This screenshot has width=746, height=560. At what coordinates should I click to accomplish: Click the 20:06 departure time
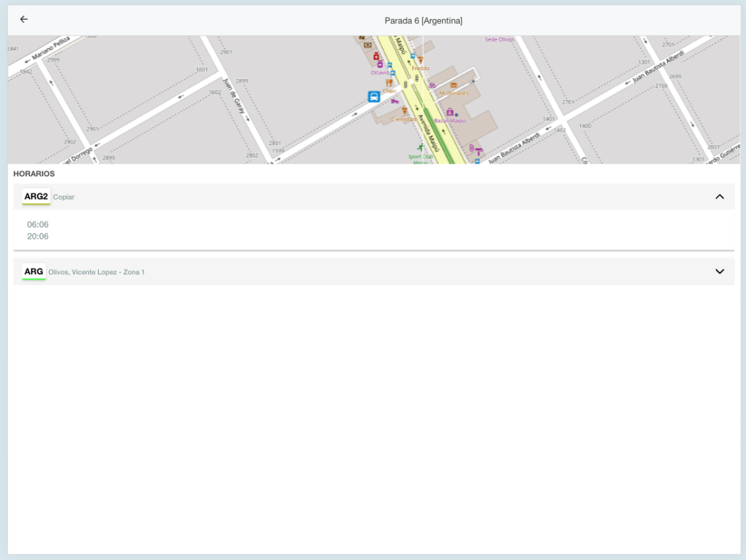coord(38,237)
